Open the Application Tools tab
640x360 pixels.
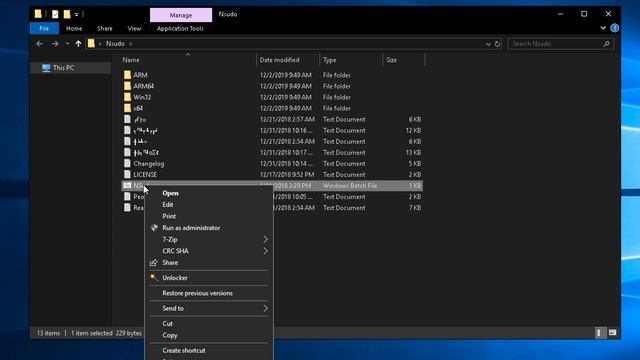(x=180, y=29)
